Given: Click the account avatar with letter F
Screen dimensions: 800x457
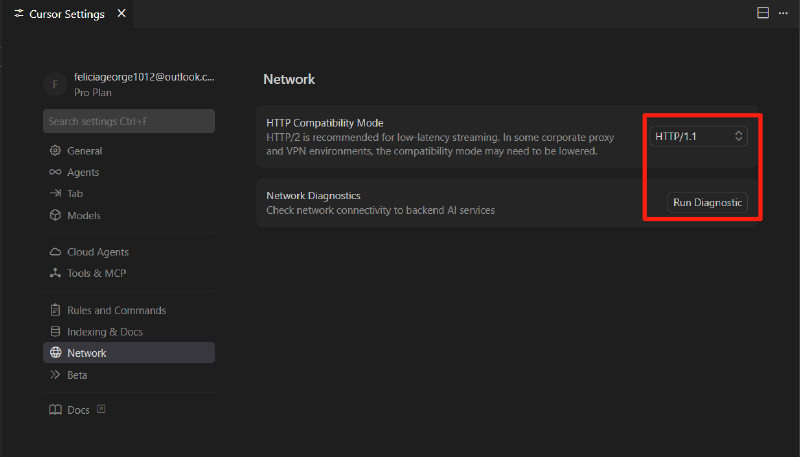Looking at the screenshot, I should pos(55,84).
